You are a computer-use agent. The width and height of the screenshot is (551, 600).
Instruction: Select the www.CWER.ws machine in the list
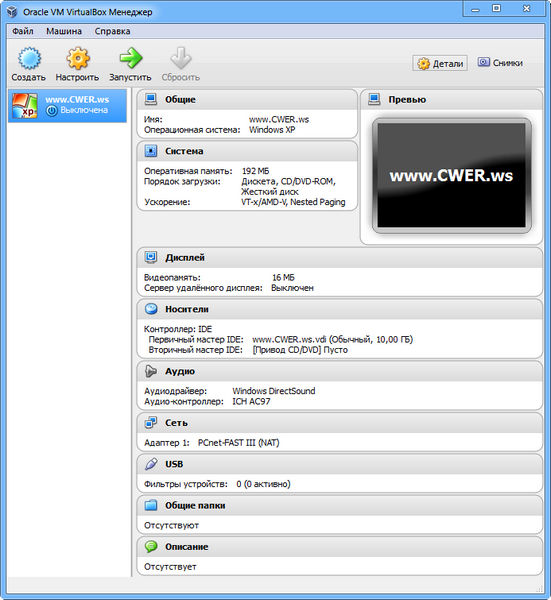coord(67,106)
